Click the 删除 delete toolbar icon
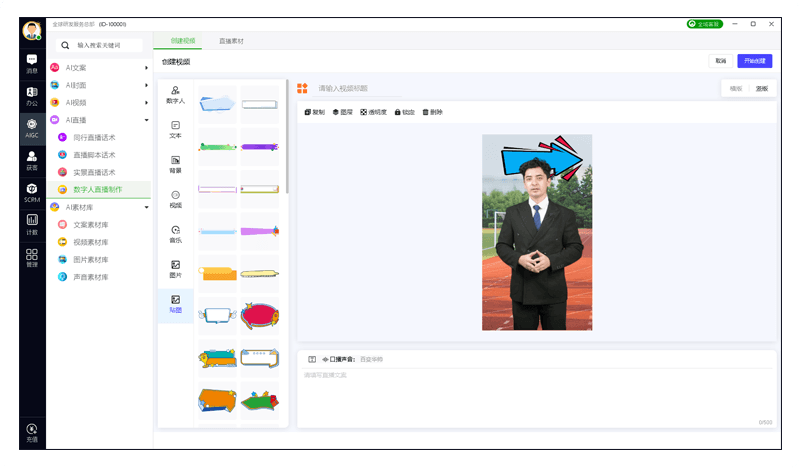Viewport: 799px width, 468px height. [432, 112]
